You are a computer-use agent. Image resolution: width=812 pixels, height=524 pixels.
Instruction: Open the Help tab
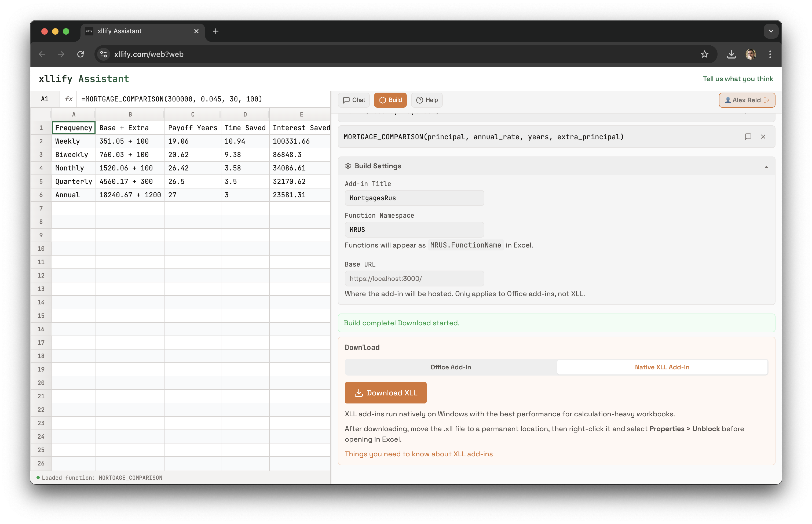[x=427, y=100]
